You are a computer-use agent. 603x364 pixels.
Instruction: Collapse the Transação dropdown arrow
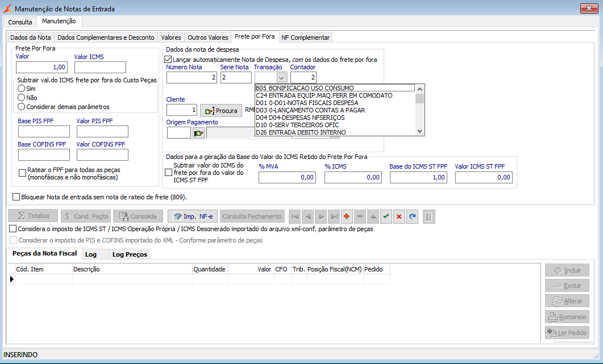tap(280, 78)
